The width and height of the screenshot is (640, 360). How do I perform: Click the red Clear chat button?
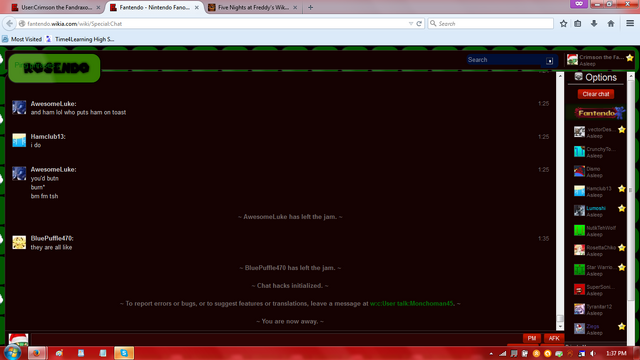click(596, 94)
